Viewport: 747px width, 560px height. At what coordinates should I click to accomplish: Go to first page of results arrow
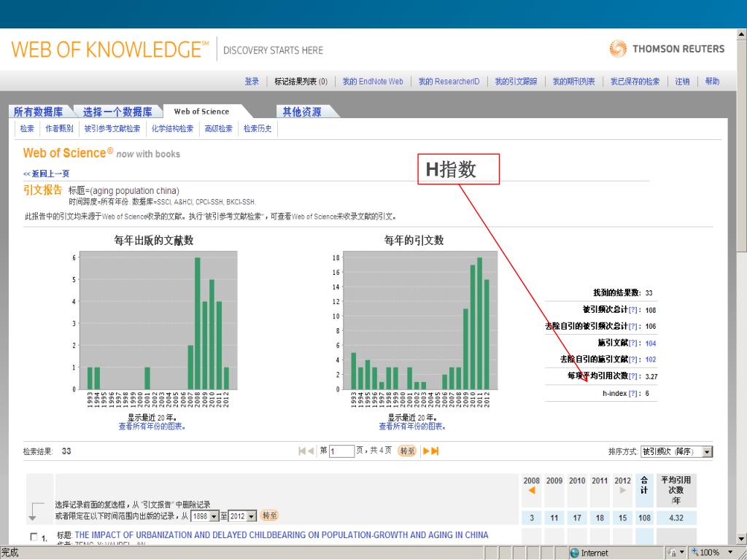tap(303, 451)
